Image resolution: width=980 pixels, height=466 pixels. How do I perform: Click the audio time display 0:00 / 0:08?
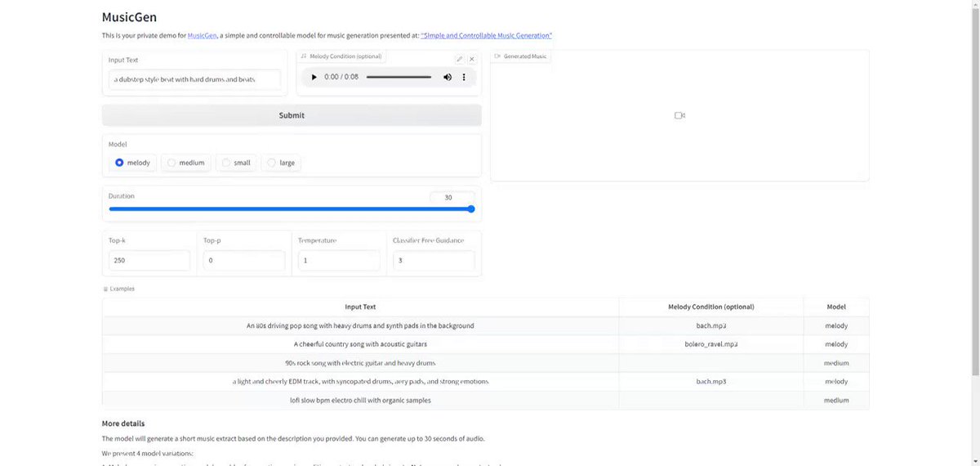(341, 77)
